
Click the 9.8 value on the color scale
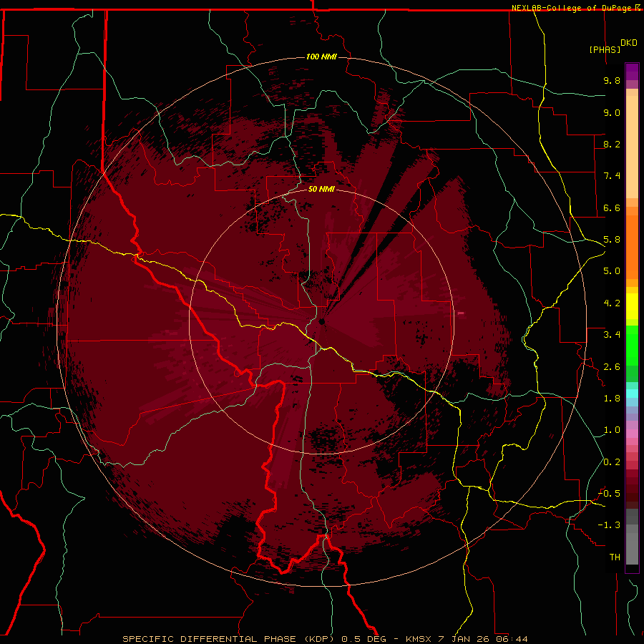tap(612, 80)
